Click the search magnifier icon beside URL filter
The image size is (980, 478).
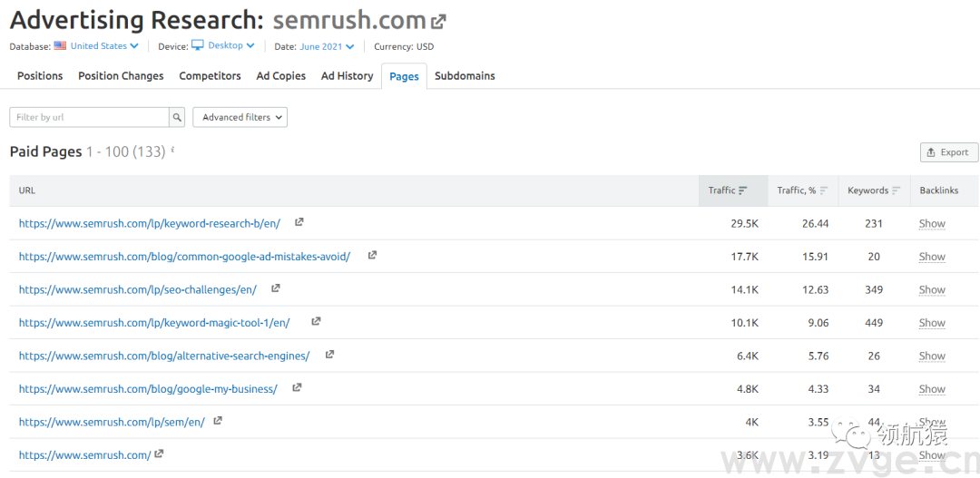tap(177, 117)
